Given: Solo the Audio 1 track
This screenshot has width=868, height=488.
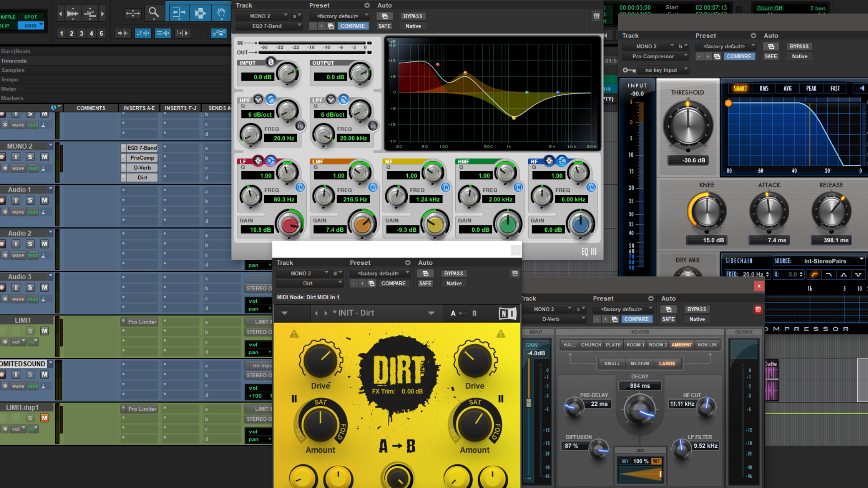Looking at the screenshot, I should point(30,200).
